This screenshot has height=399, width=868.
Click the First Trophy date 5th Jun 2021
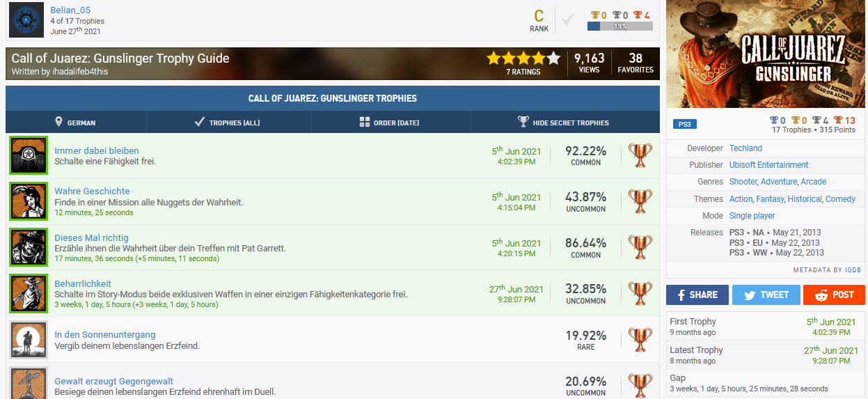[831, 322]
